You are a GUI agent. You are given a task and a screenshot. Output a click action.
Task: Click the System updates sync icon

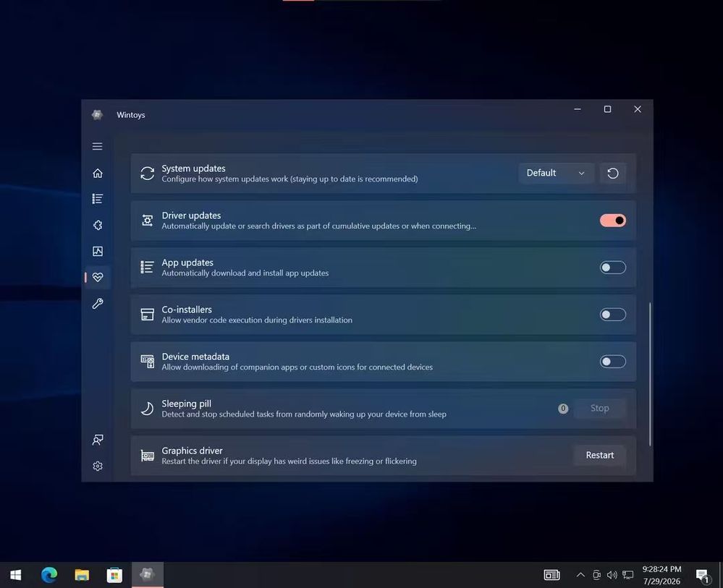point(147,174)
